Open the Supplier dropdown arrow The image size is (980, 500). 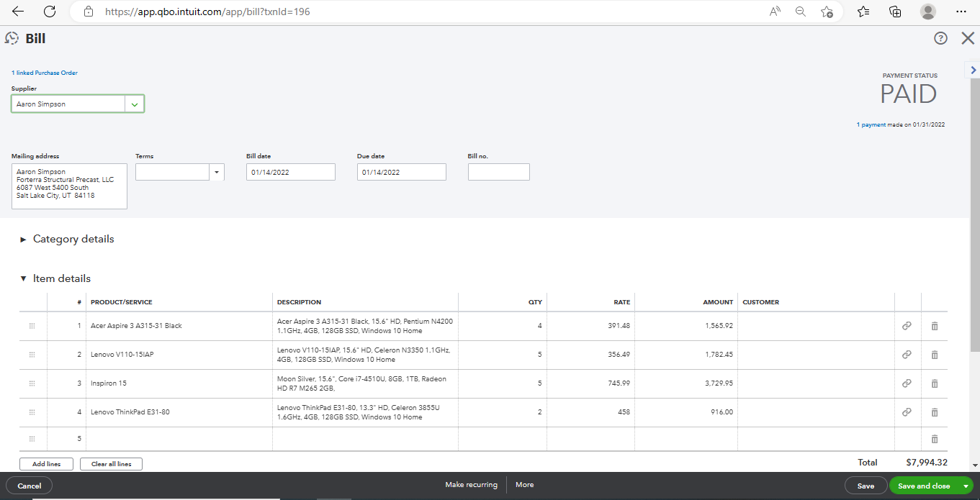pos(135,104)
